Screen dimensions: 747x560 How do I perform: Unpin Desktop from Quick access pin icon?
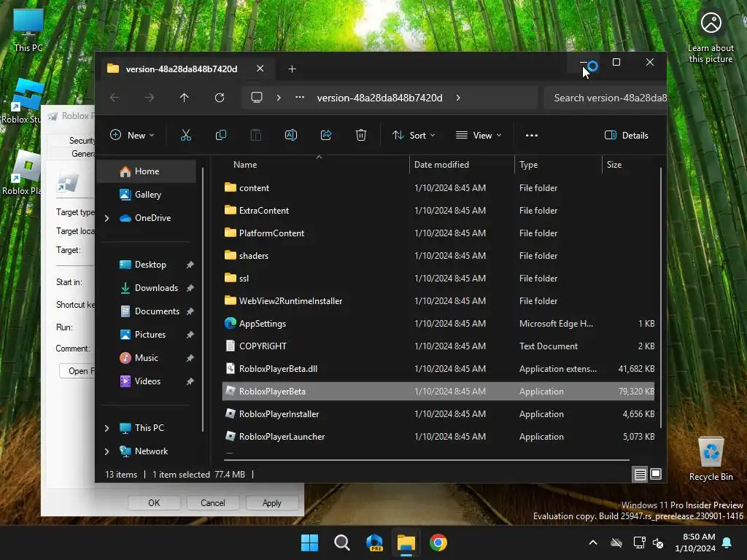tap(190, 265)
